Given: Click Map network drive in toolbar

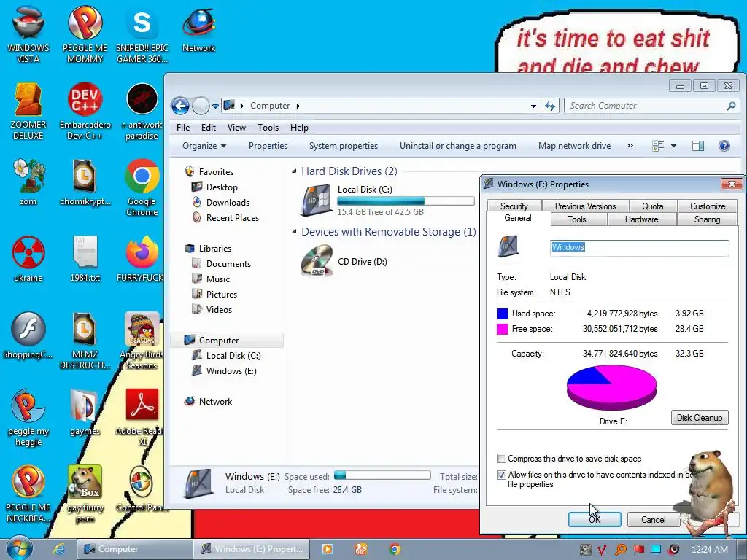Looking at the screenshot, I should click(574, 146).
